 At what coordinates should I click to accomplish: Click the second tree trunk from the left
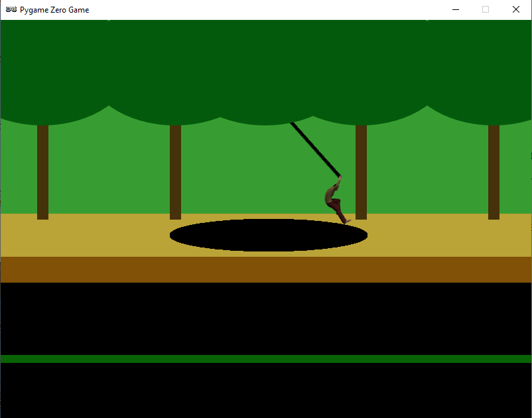(176, 173)
